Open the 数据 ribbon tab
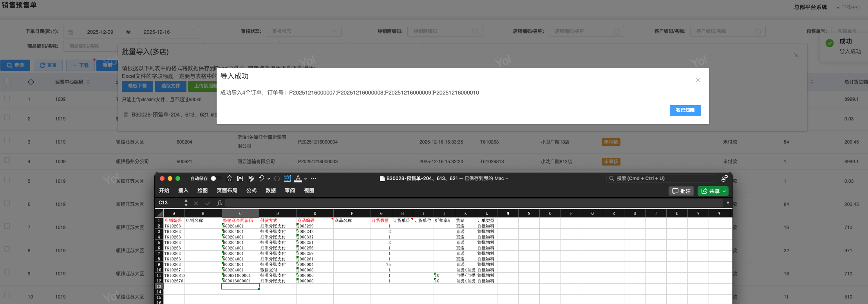Image resolution: width=868 pixels, height=304 pixels. 271,190
